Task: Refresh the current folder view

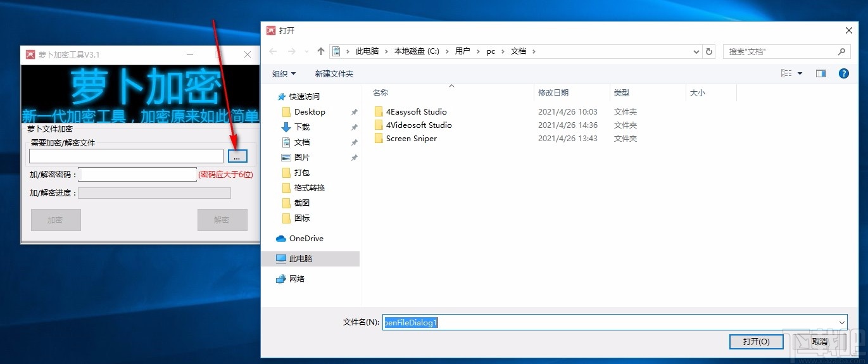Action: [x=709, y=51]
